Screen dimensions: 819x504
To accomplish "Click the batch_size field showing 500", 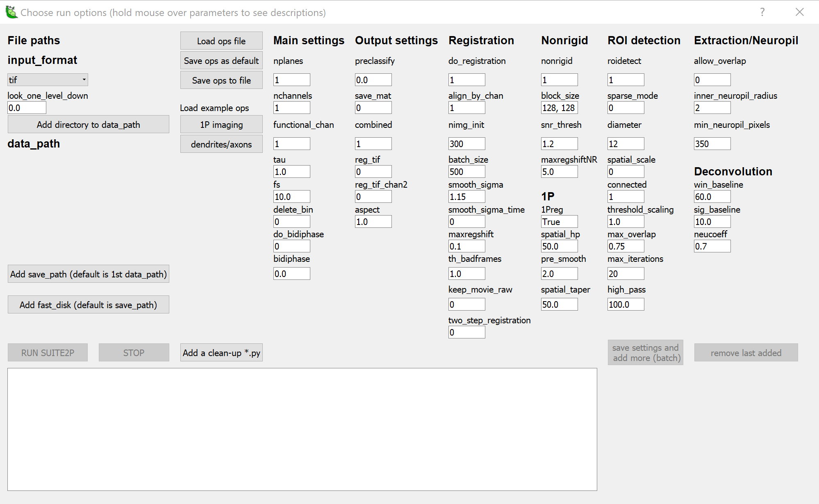I will click(466, 171).
